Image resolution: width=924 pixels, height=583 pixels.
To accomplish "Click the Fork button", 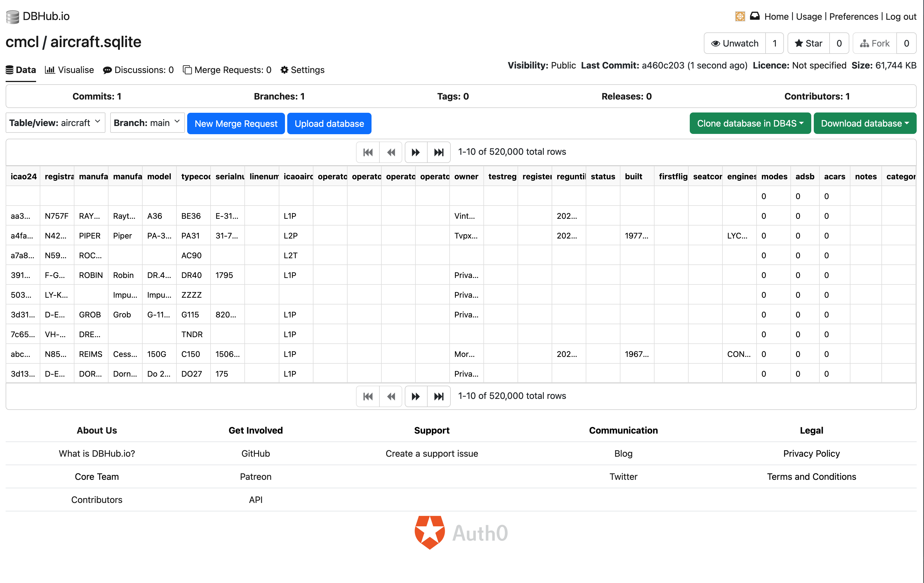I will point(874,43).
